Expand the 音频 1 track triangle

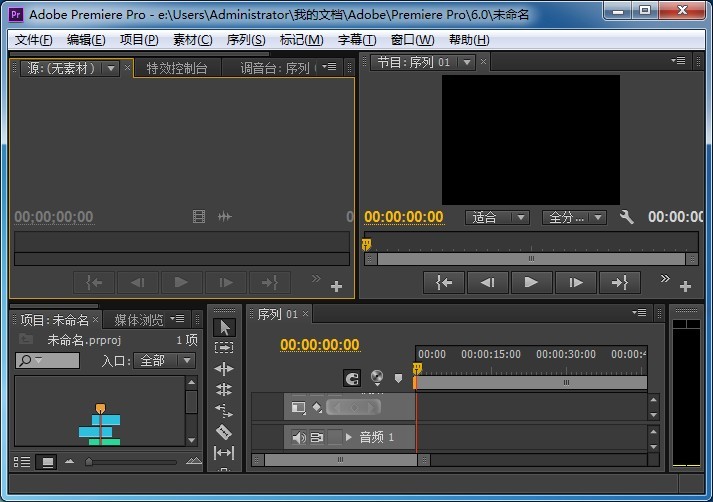349,437
